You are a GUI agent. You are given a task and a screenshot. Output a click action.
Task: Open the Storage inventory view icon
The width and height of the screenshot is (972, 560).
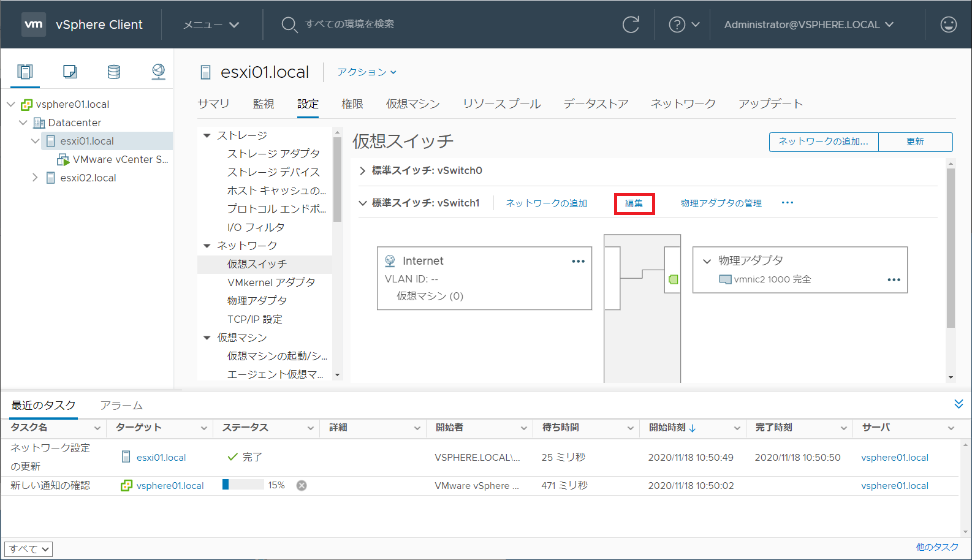(x=114, y=72)
